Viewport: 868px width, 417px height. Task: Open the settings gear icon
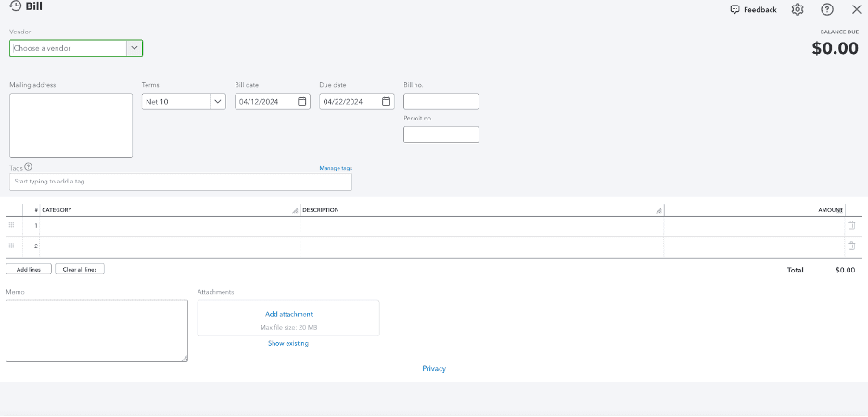tap(798, 9)
